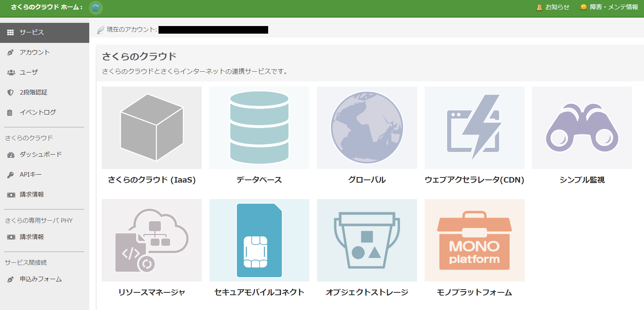Click the users icon beside ユーザ
The image size is (644, 310).
(11, 72)
